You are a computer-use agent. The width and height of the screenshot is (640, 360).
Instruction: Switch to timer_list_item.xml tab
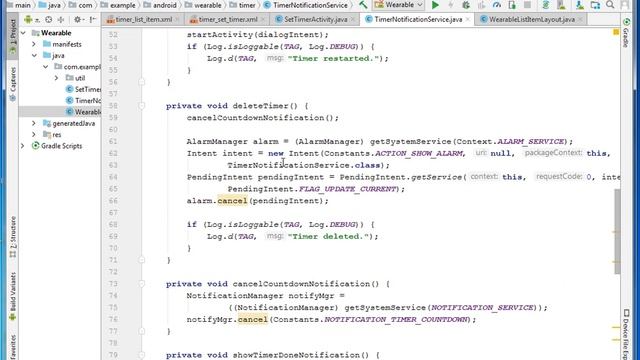[143, 19]
